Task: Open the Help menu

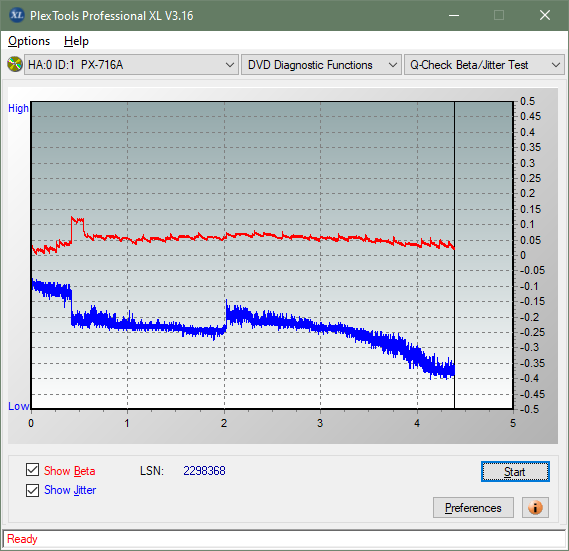Action: (x=76, y=41)
